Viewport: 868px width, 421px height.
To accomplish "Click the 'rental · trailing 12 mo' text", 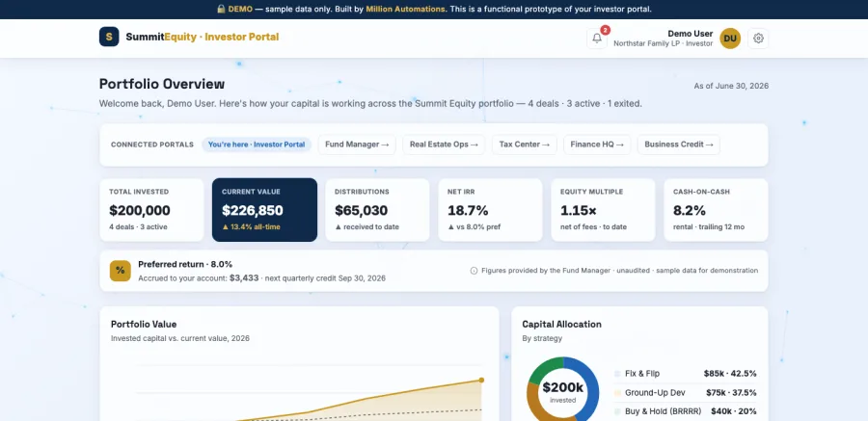I will pyautogui.click(x=709, y=226).
